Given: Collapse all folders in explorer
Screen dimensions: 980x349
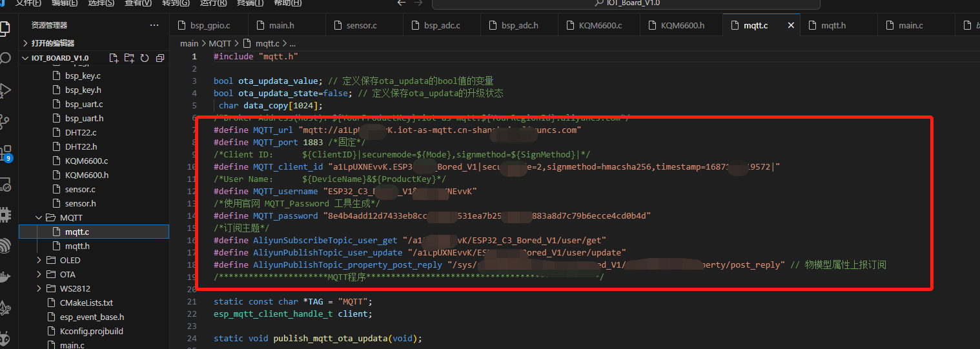Looking at the screenshot, I should coord(159,58).
